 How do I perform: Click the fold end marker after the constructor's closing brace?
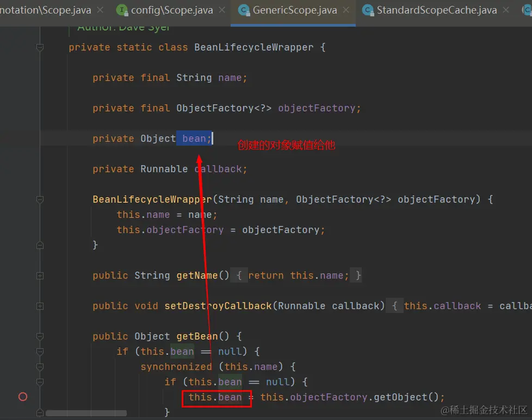[40, 245]
